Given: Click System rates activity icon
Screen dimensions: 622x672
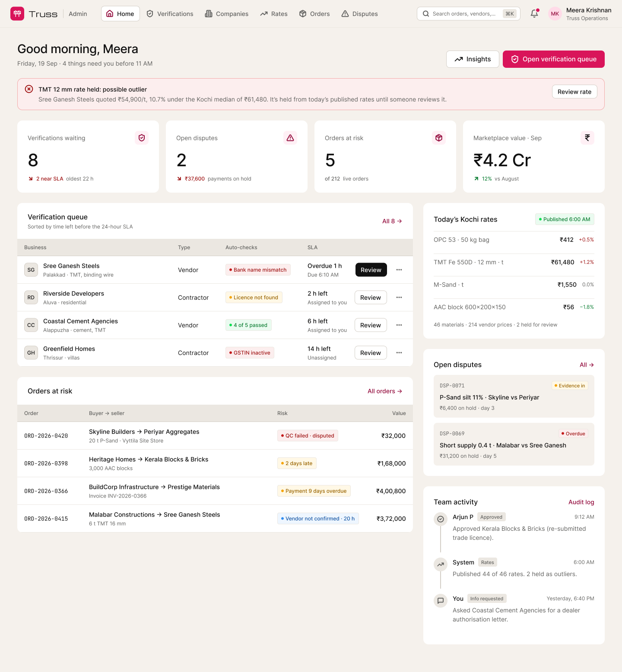Looking at the screenshot, I should [441, 564].
